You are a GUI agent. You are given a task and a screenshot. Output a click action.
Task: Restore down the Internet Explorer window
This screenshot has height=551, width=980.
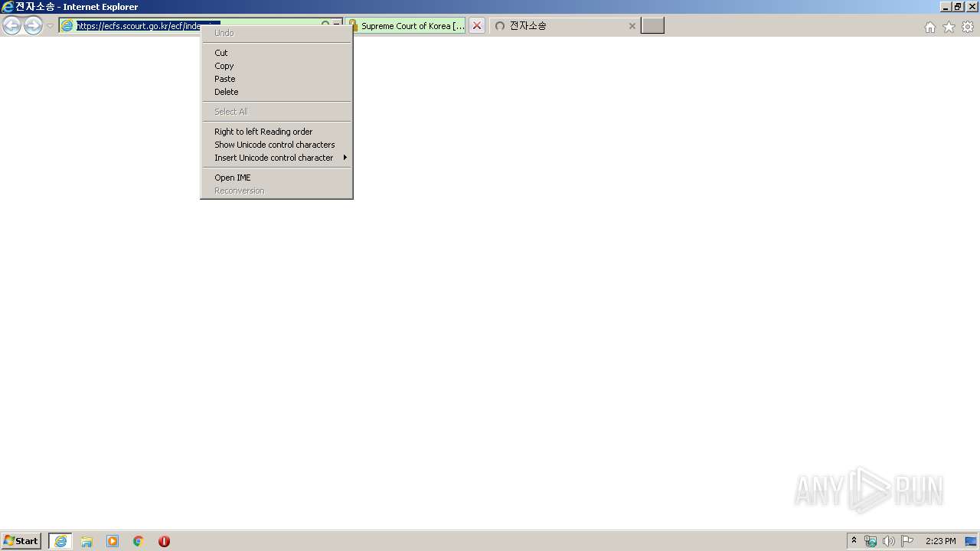(x=957, y=7)
